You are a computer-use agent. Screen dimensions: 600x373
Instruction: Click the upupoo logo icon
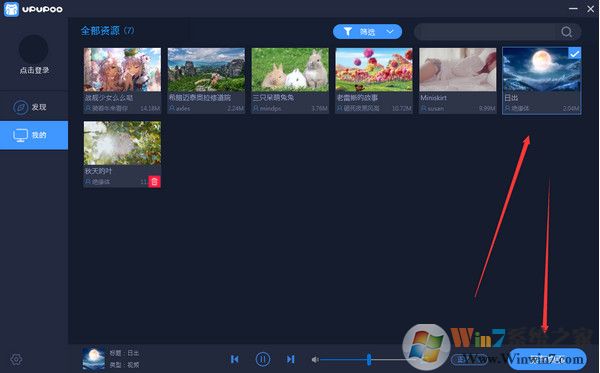(11, 9)
